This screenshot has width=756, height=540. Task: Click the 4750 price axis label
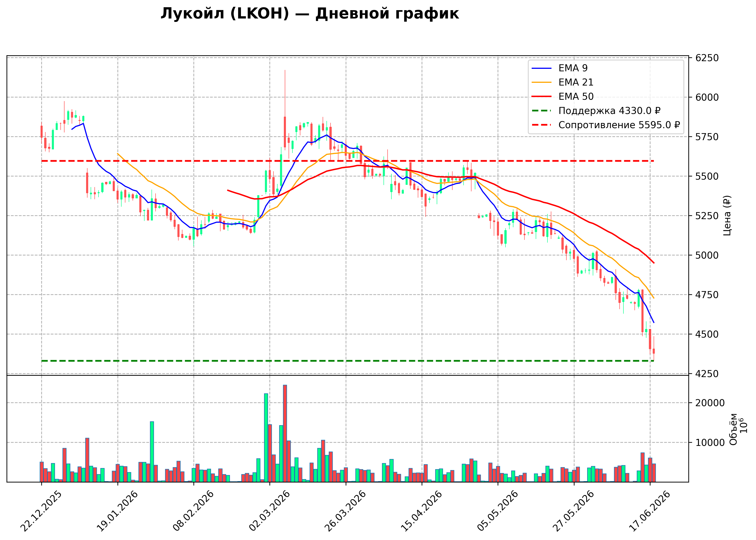tap(707, 295)
